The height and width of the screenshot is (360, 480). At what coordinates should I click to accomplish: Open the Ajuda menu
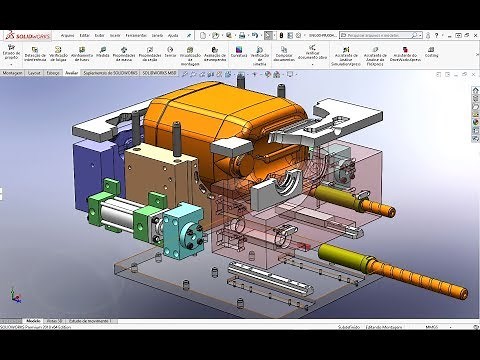click(x=173, y=35)
